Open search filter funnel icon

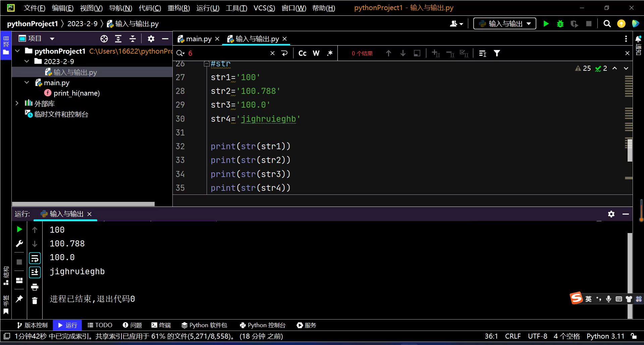click(x=497, y=53)
